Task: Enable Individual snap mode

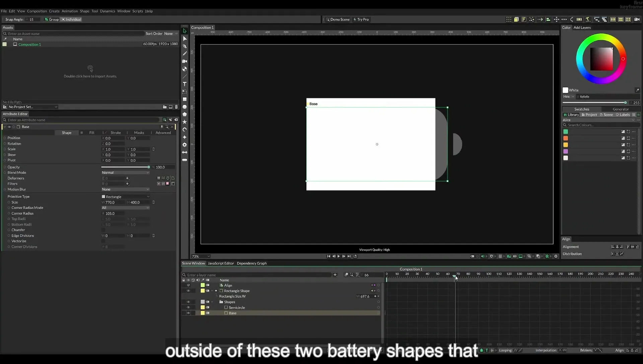Action: pyautogui.click(x=71, y=19)
